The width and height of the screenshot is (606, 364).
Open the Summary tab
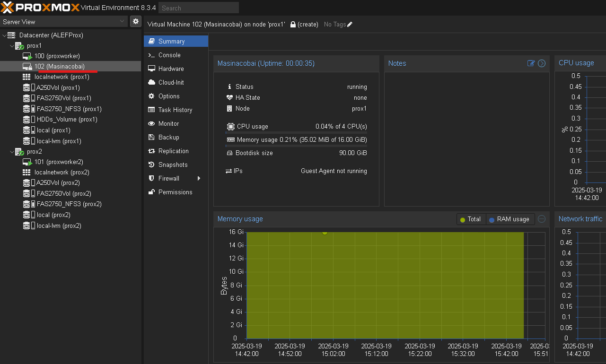(176, 41)
